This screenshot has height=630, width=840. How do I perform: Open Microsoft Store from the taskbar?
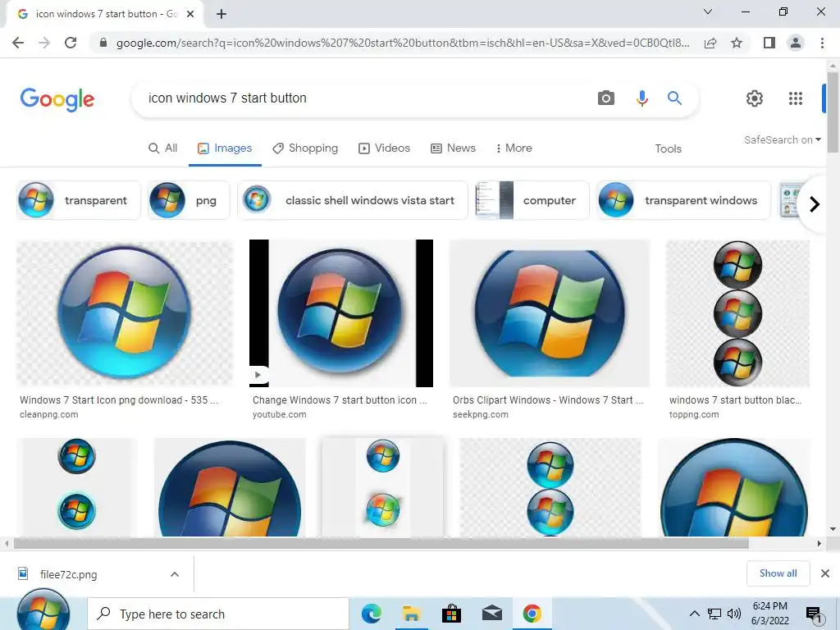[452, 614]
